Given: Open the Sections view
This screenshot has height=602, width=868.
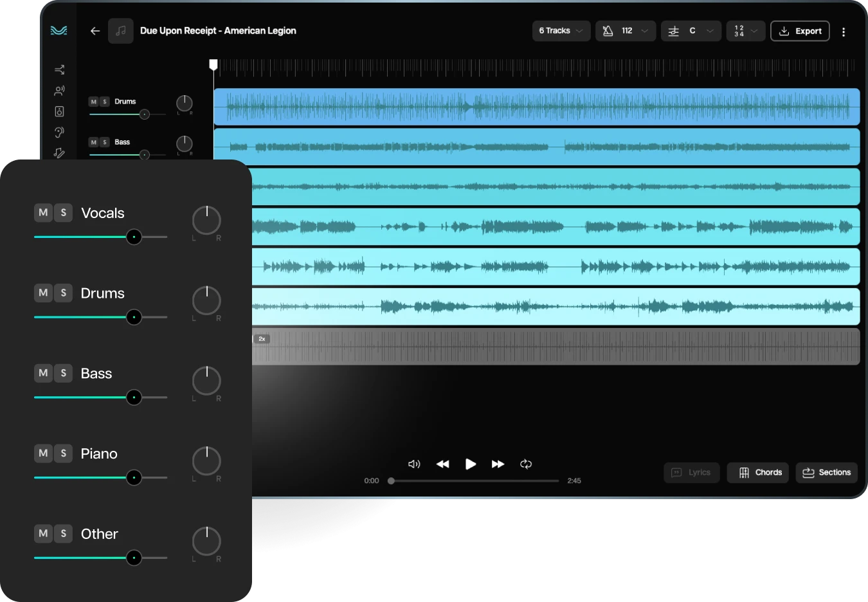Looking at the screenshot, I should pos(826,472).
